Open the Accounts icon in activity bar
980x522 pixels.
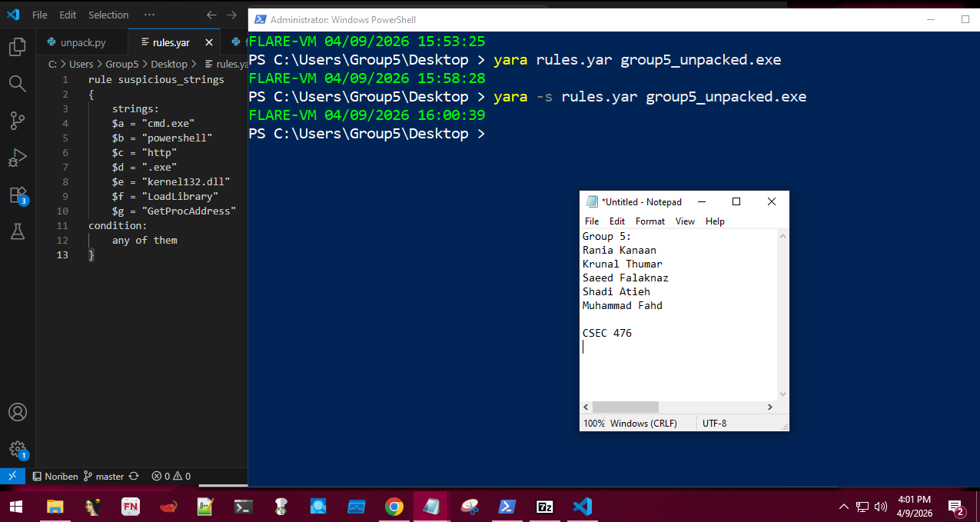(x=17, y=413)
